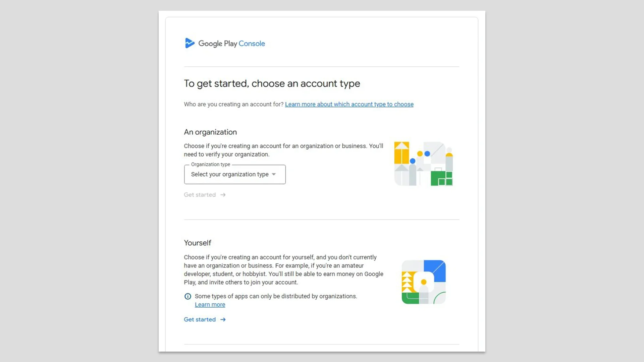The width and height of the screenshot is (644, 362).
Task: Click the Organization type field label
Action: tap(210, 165)
